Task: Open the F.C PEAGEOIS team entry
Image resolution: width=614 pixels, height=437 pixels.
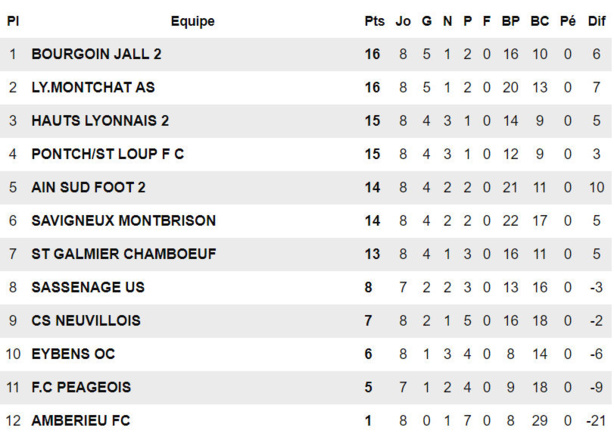Action: pos(81,387)
